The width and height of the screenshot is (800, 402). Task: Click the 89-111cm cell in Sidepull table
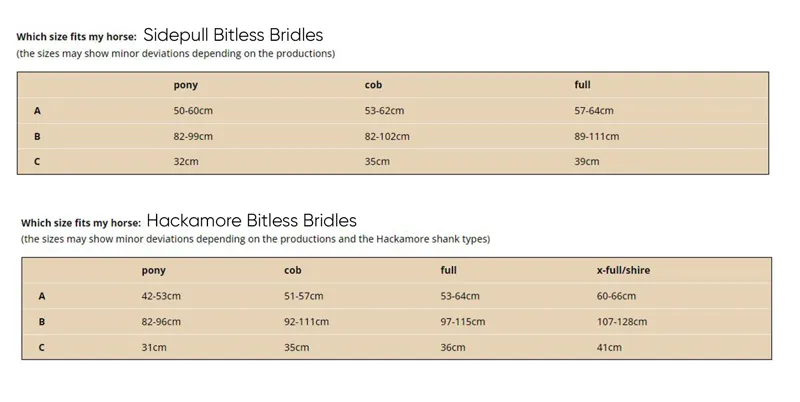tap(596, 136)
